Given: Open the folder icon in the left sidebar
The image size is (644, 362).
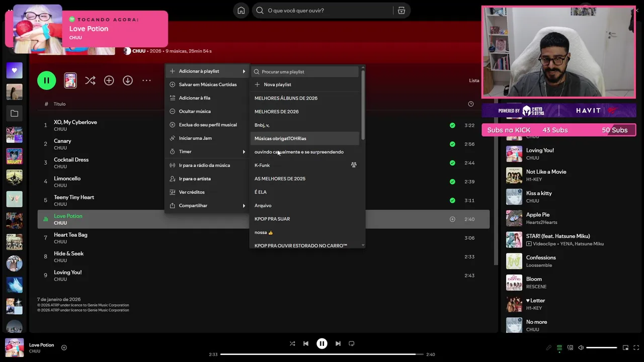Looking at the screenshot, I should point(14,114).
